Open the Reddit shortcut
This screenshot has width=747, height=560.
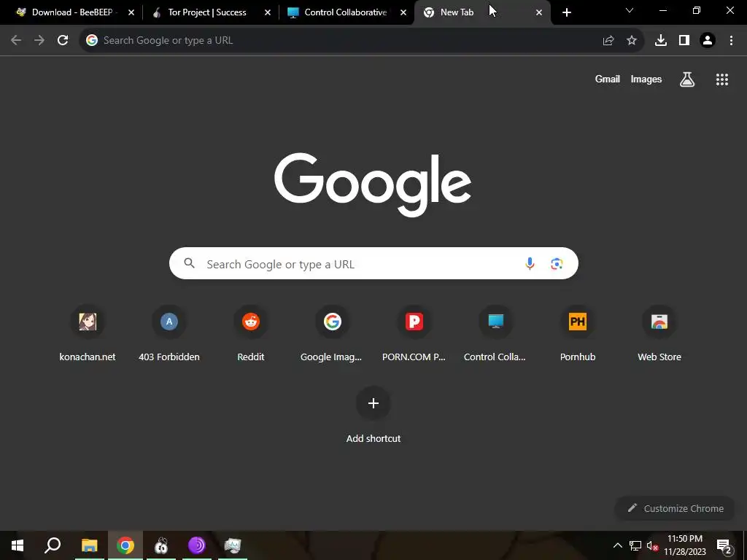[x=251, y=333]
